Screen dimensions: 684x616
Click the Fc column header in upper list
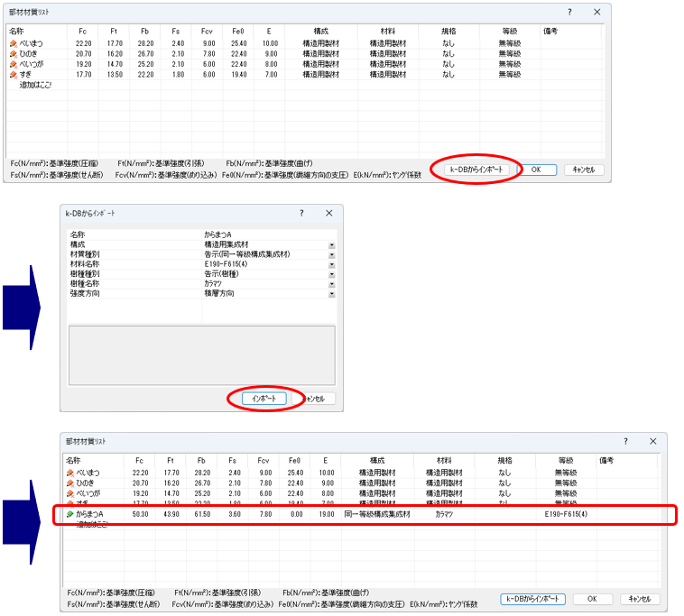83,32
